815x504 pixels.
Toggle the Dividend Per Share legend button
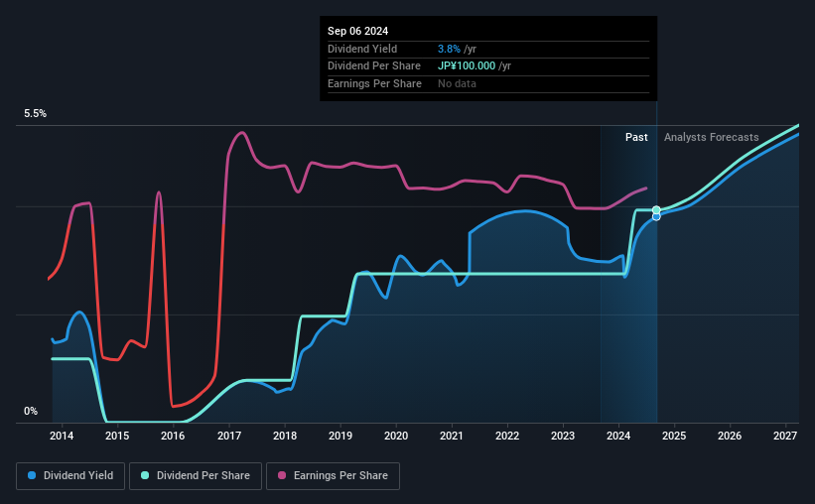tap(196, 476)
